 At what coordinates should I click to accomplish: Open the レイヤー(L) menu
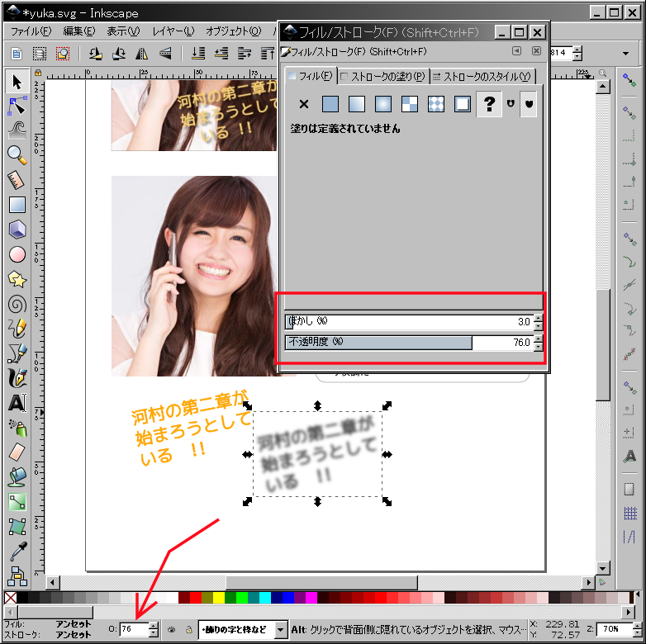click(x=173, y=31)
